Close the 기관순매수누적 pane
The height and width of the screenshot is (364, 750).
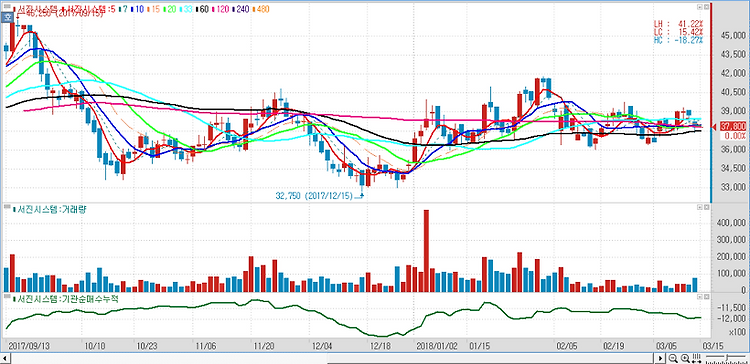706,297
